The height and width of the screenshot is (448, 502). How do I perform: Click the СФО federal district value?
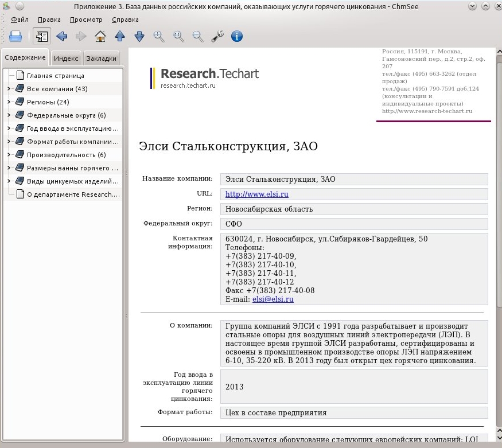(x=354, y=224)
